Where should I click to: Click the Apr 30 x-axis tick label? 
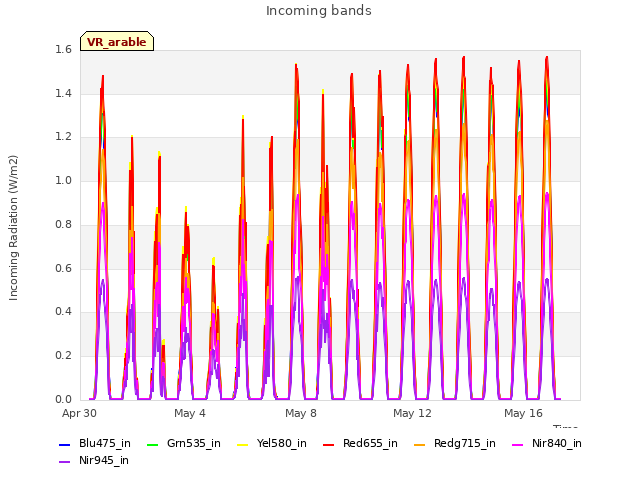tap(79, 413)
